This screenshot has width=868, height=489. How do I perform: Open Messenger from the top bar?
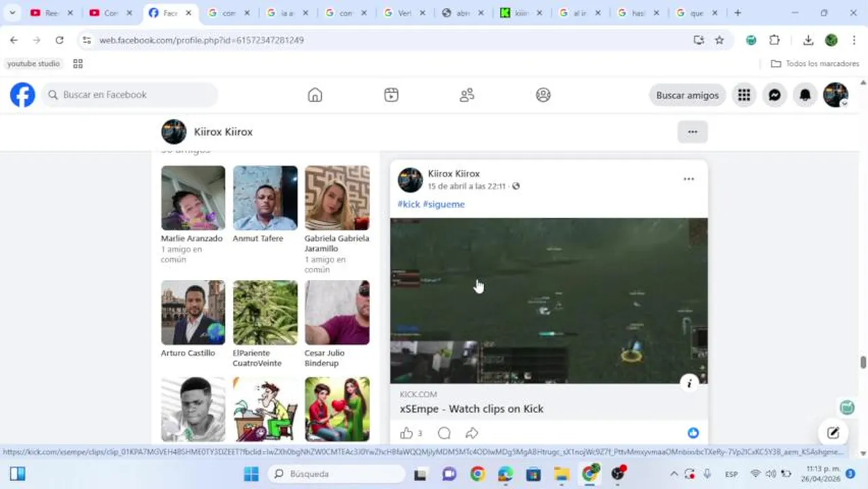click(x=774, y=95)
